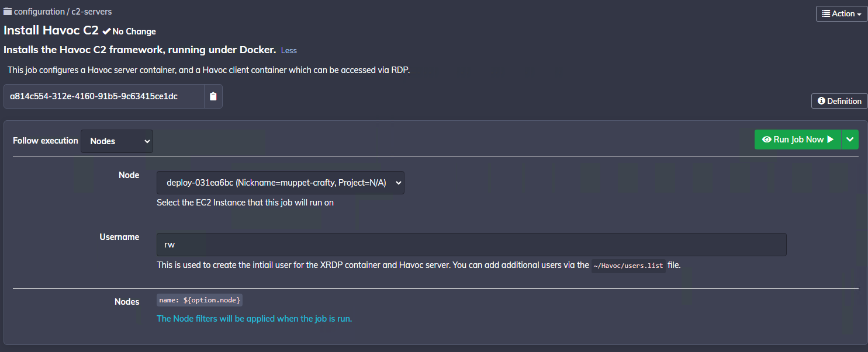Click the info icon on Definition button
This screenshot has height=352, width=868.
coord(821,101)
